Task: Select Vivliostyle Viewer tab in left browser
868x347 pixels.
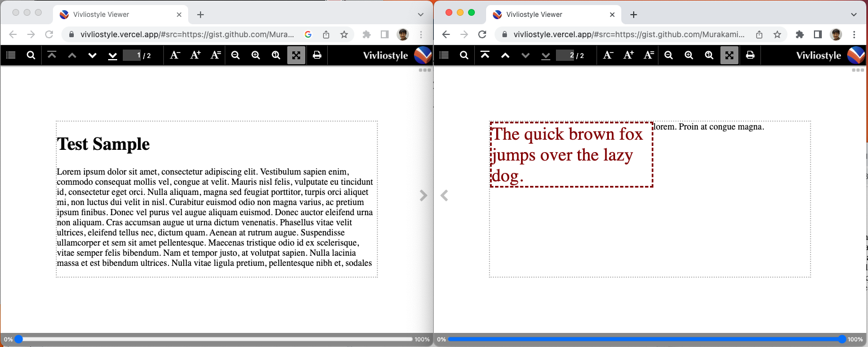Action: pyautogui.click(x=122, y=15)
